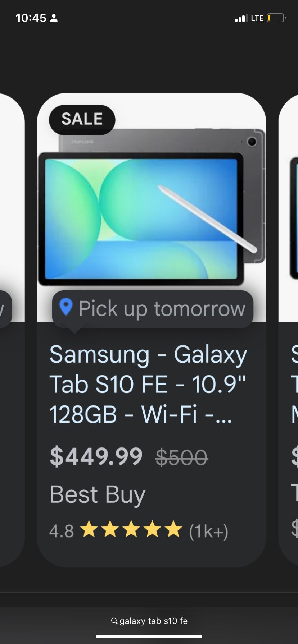Tap the crossed-out $500 original price
The height and width of the screenshot is (644, 298).
pos(181,457)
